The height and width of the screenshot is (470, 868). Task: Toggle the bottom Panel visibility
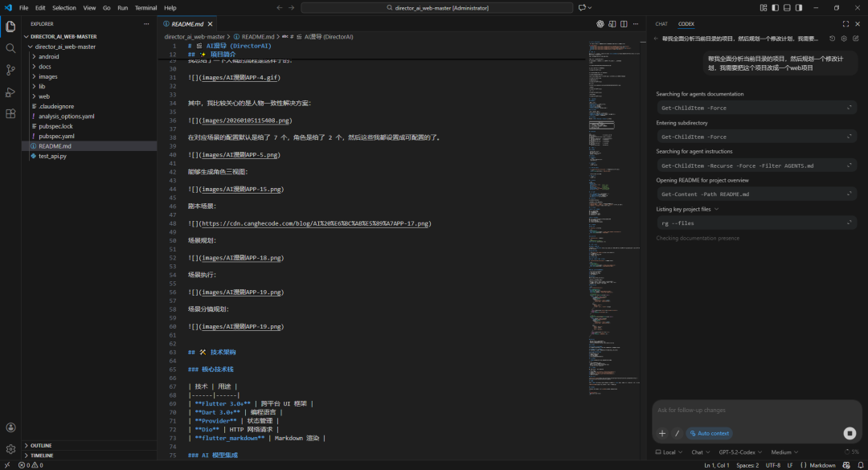click(787, 8)
